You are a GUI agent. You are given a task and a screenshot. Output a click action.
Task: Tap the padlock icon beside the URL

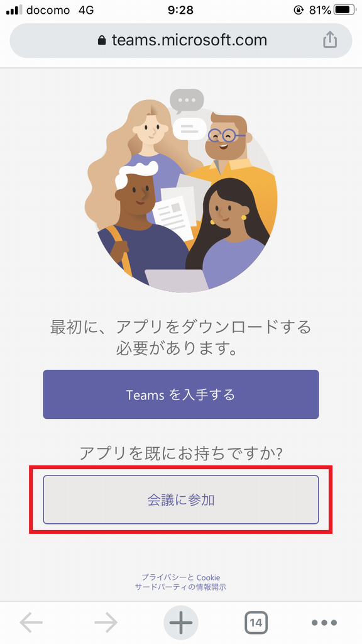pos(102,40)
